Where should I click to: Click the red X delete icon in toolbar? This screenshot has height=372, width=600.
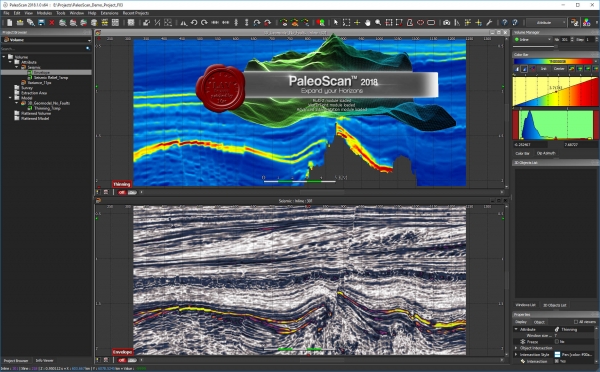52,23
